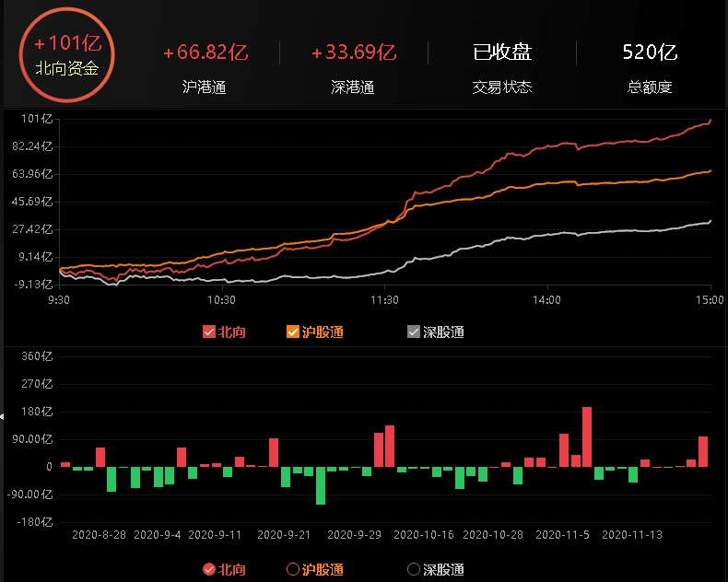Click the deepest green bar near 2020-9-21
The height and width of the screenshot is (582, 728).
coord(321,485)
